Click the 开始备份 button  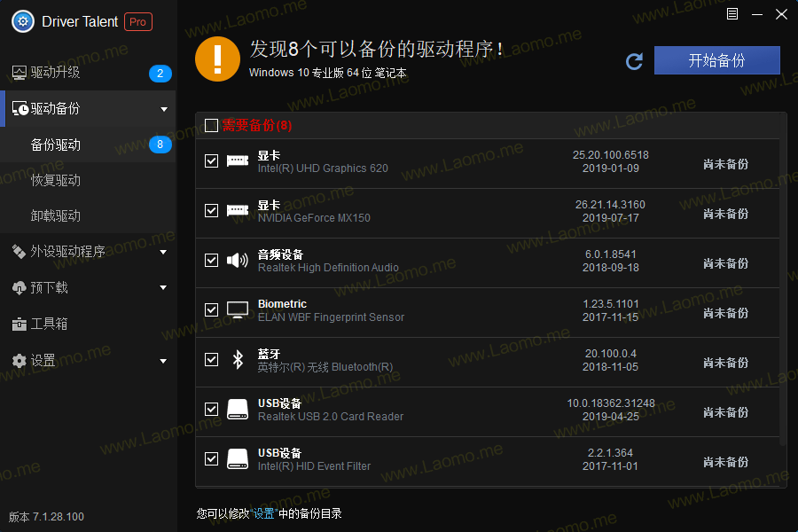coord(716,60)
